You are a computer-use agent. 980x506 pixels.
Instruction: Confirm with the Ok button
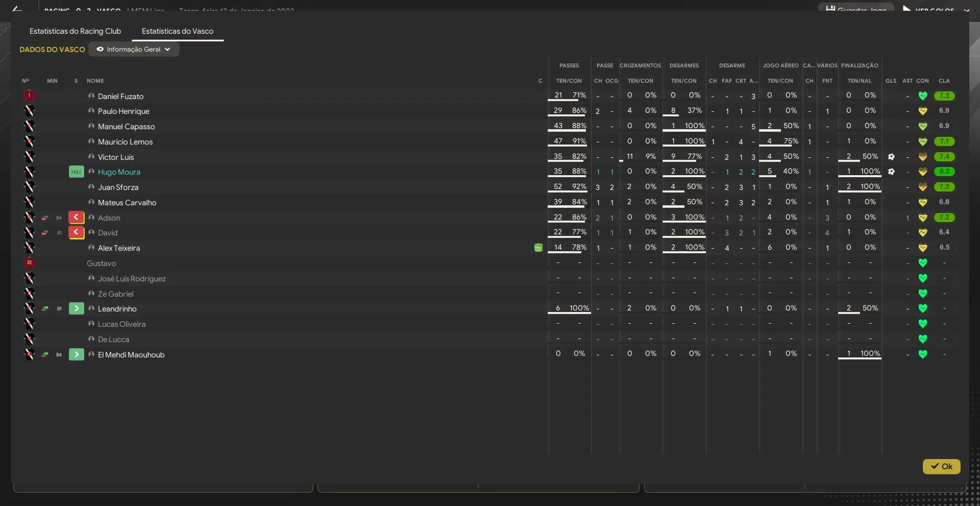(x=941, y=466)
